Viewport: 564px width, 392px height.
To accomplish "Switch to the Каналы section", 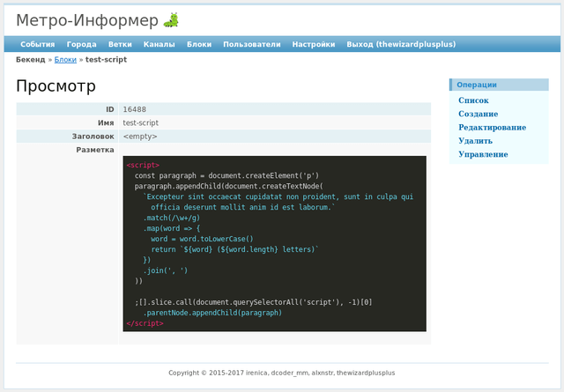I will pos(159,44).
